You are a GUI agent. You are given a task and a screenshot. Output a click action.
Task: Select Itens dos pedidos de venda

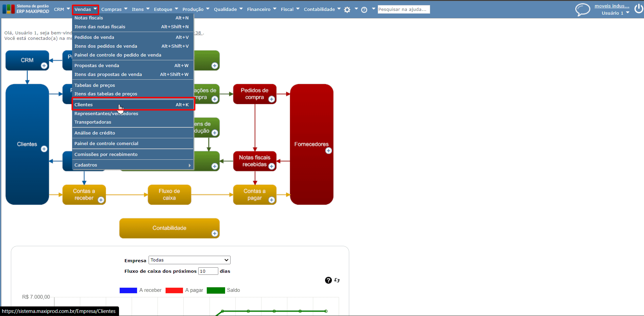click(133, 46)
